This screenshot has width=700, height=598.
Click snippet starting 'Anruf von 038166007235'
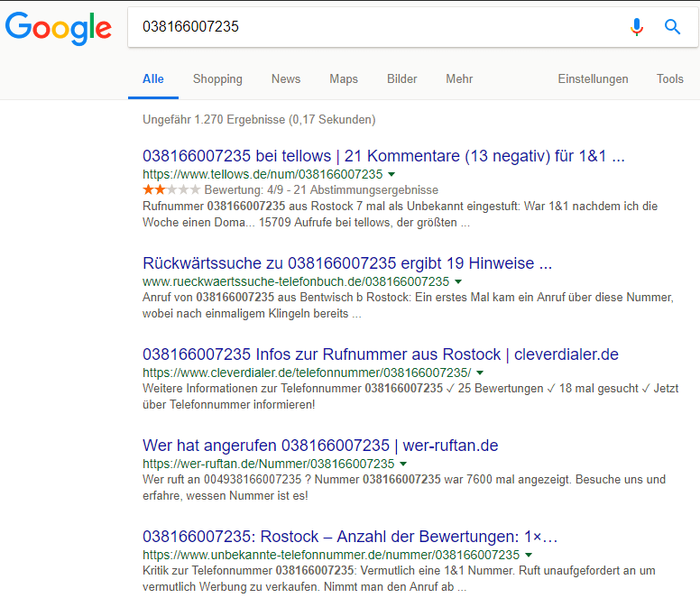click(408, 305)
